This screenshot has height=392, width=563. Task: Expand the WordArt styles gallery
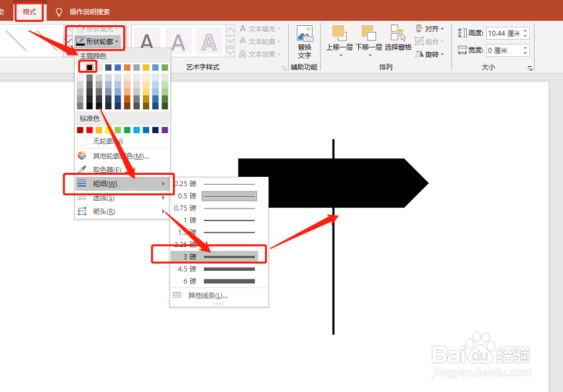point(230,53)
